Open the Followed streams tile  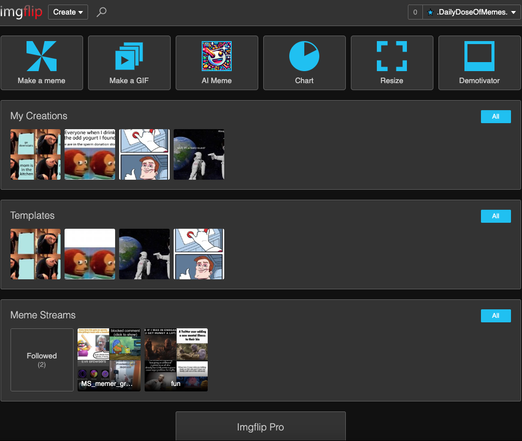pos(42,360)
